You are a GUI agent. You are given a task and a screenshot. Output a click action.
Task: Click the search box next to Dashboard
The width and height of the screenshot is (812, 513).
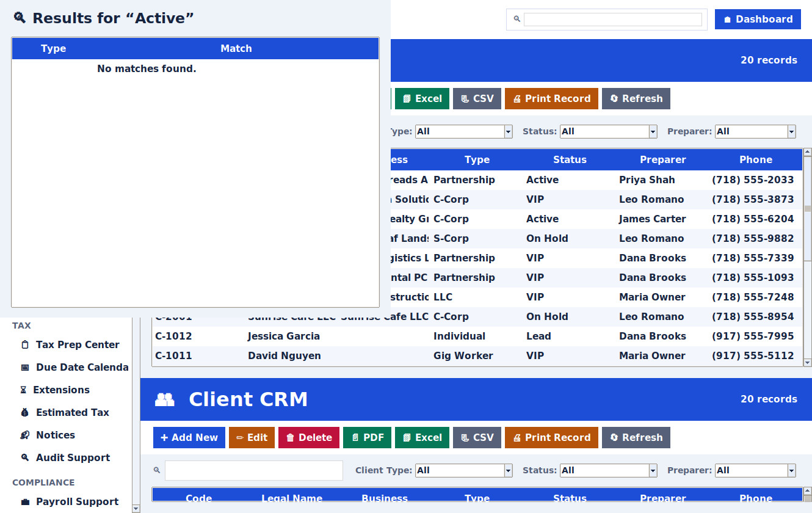point(613,20)
